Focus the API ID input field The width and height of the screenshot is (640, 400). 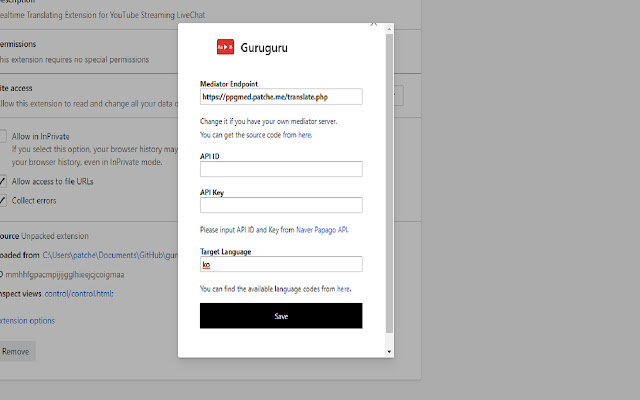tap(281, 169)
